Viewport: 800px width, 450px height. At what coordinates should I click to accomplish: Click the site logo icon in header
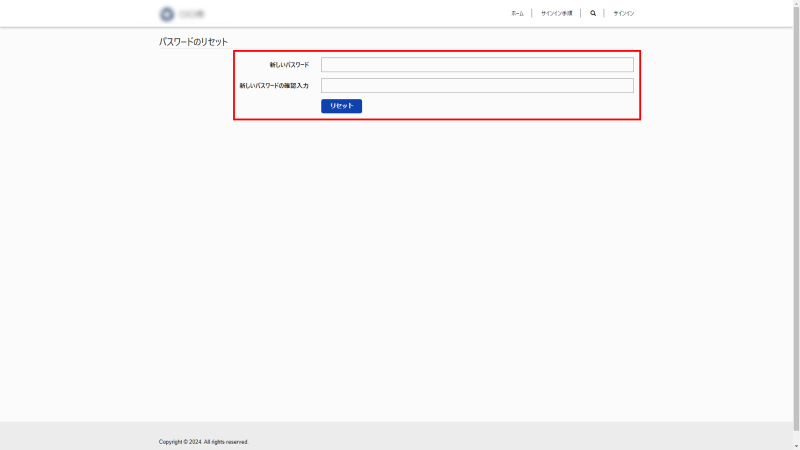(166, 14)
